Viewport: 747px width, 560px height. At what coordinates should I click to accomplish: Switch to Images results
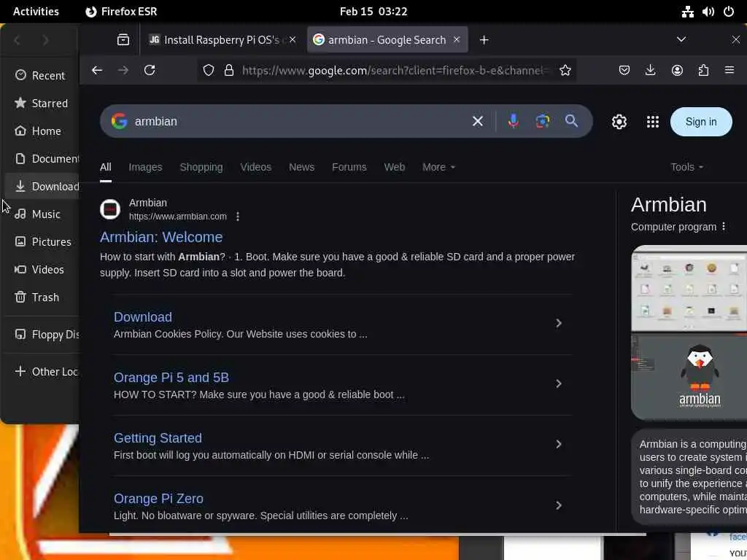pyautogui.click(x=145, y=167)
